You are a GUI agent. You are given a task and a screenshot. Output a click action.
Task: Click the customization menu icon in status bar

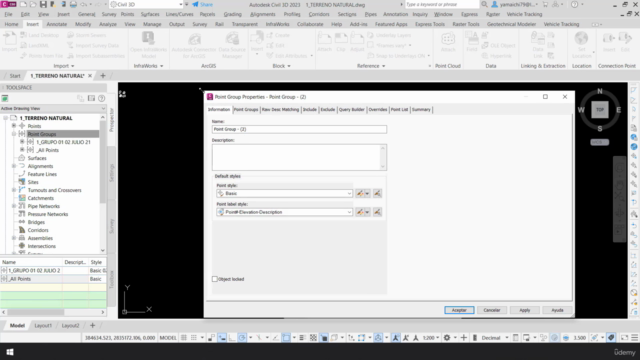pyautogui.click(x=634, y=338)
